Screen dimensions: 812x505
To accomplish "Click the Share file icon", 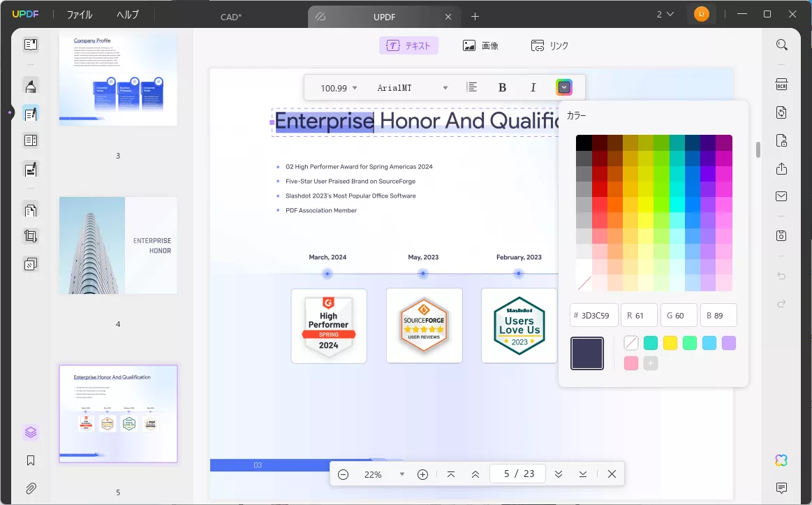I will coord(781,168).
